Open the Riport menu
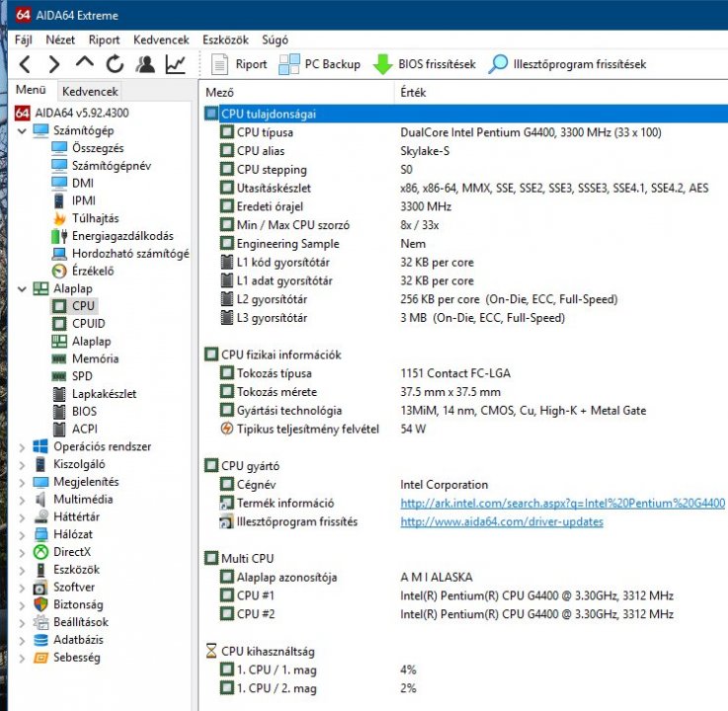The image size is (728, 711). [x=104, y=39]
